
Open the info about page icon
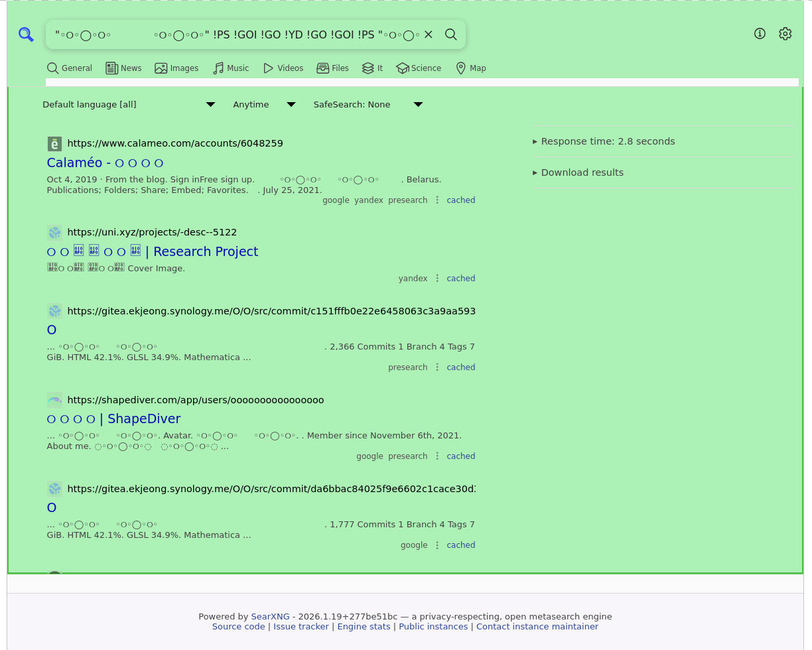coord(760,34)
